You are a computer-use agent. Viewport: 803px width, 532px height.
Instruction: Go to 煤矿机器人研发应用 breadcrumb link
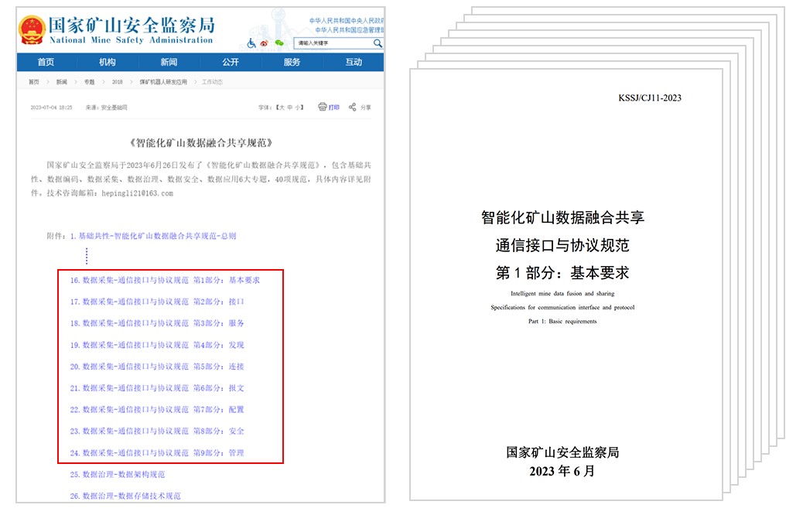point(163,82)
